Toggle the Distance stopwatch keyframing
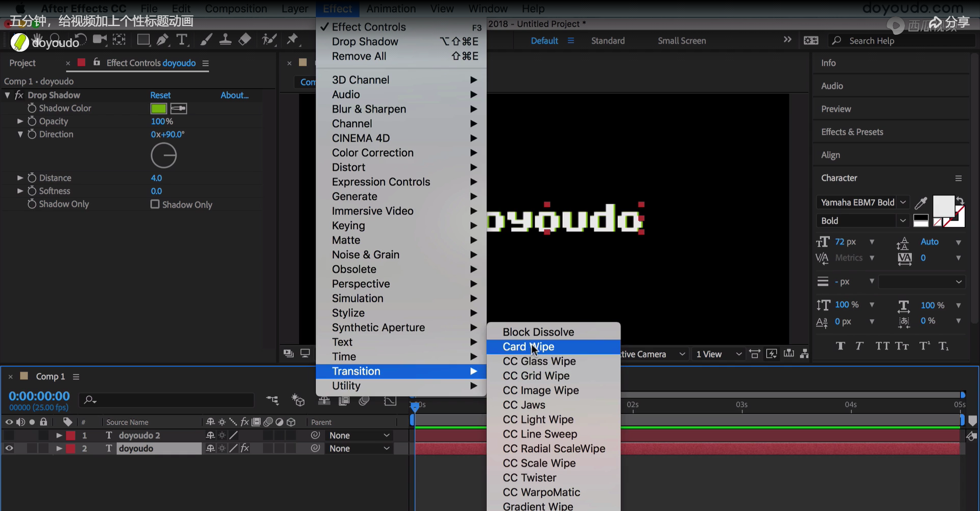This screenshot has height=511, width=980. coord(32,177)
